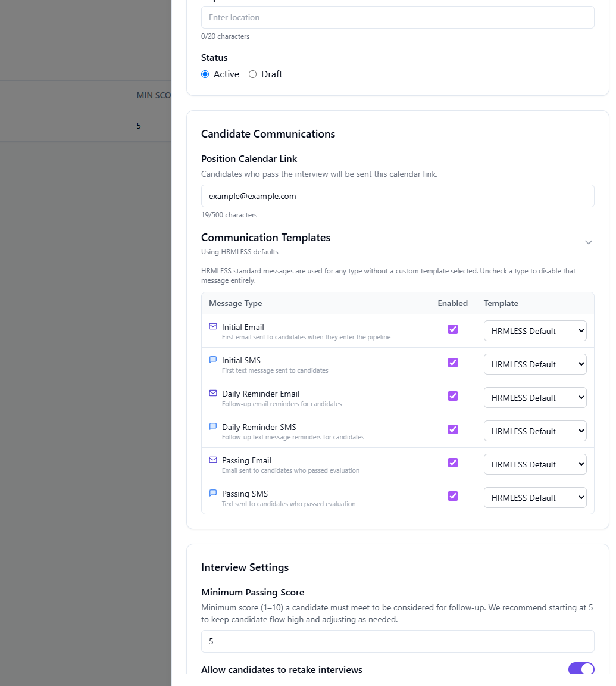Screen dimensions: 616x686
Task: Click the Passing Email envelope icon
Action: 213,460
